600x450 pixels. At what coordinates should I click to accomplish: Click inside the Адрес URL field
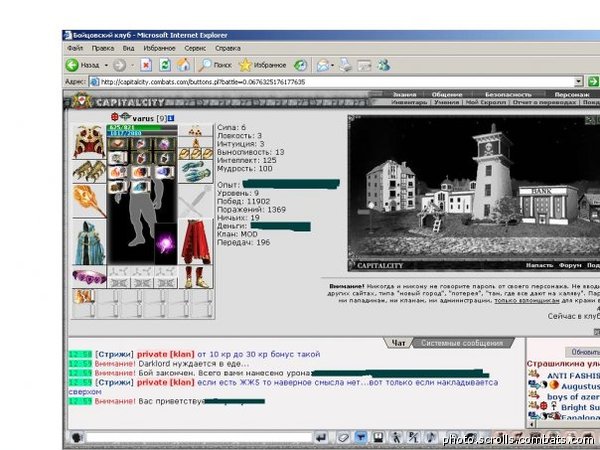[331, 82]
